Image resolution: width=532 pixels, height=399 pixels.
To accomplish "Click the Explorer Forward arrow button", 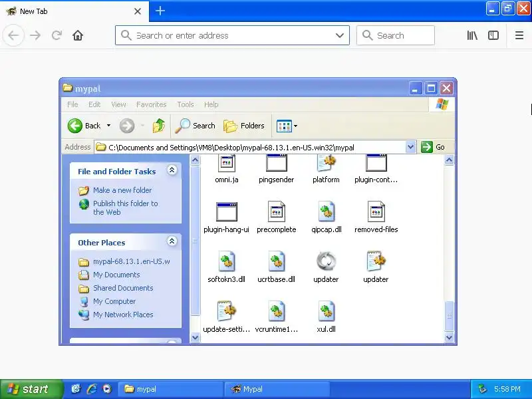I will pyautogui.click(x=127, y=126).
